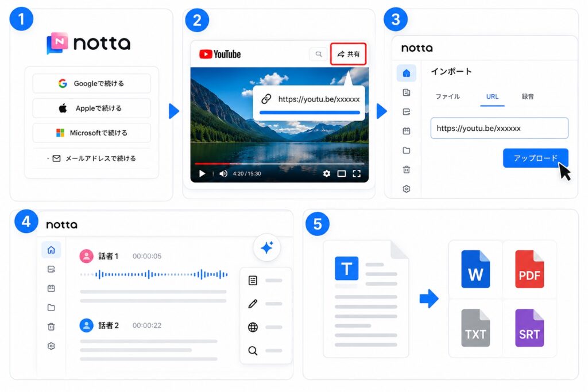Image resolution: width=588 pixels, height=392 pixels.
Task: Click the YouTube logo
Action: [x=220, y=54]
